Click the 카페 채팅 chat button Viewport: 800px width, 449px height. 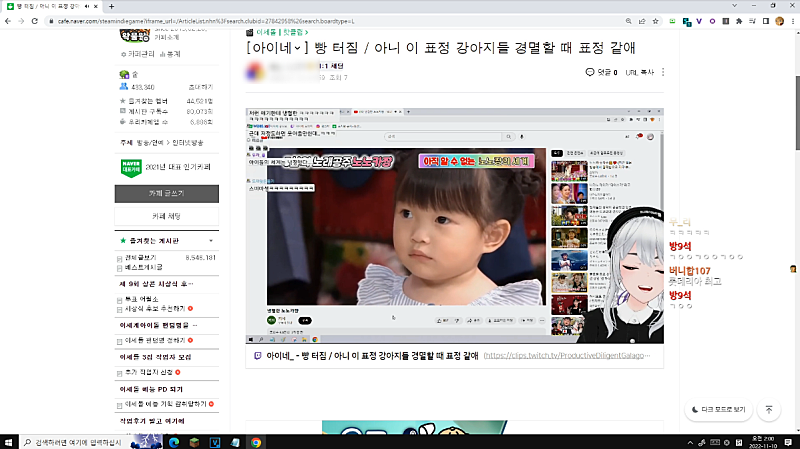(167, 216)
